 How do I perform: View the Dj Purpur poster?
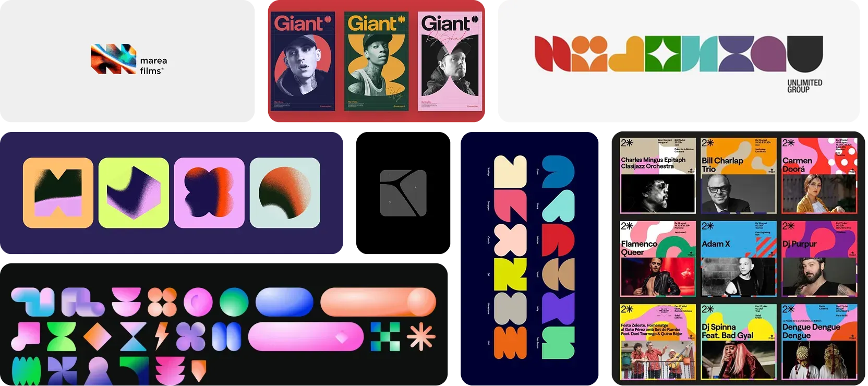(819, 259)
